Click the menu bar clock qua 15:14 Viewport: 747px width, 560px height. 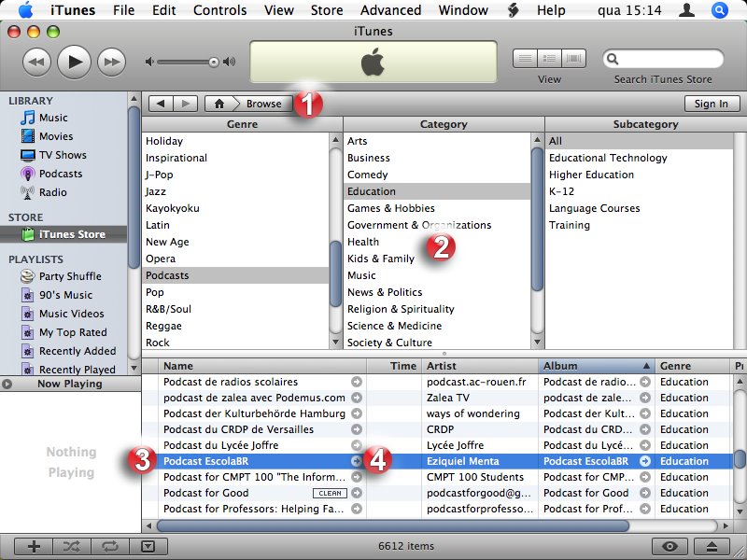[x=629, y=10]
